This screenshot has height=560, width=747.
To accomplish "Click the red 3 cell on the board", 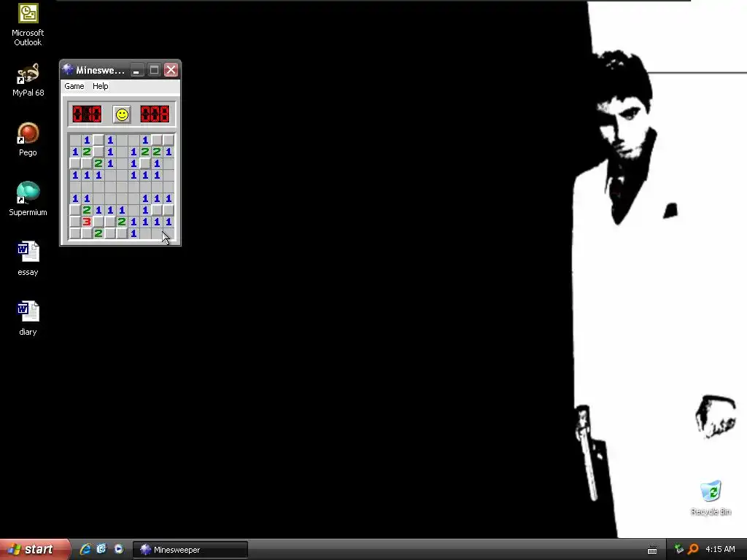I will pos(87,222).
